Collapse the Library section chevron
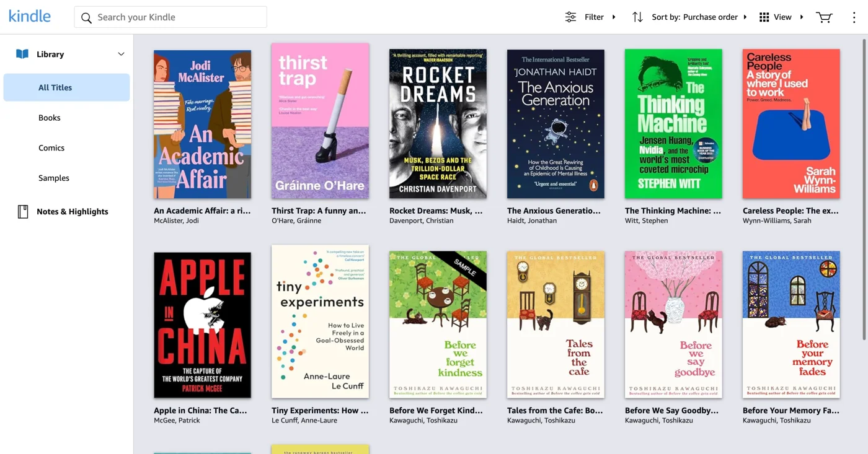The image size is (868, 454). point(121,55)
